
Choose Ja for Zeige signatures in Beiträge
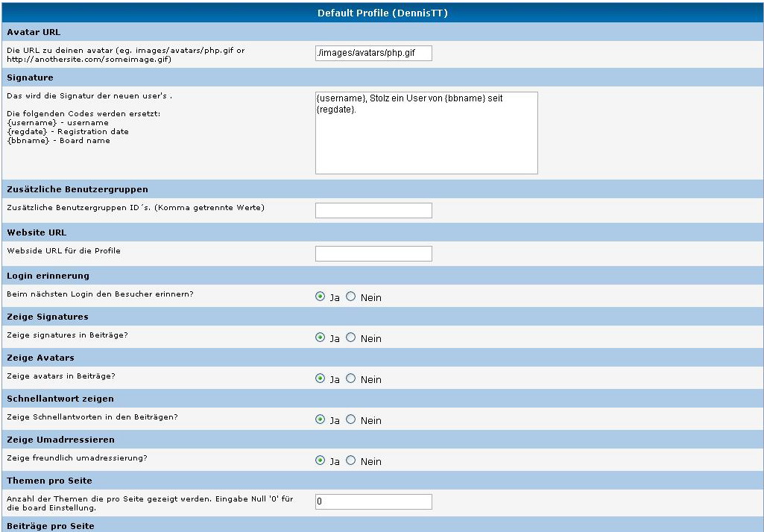click(x=320, y=337)
